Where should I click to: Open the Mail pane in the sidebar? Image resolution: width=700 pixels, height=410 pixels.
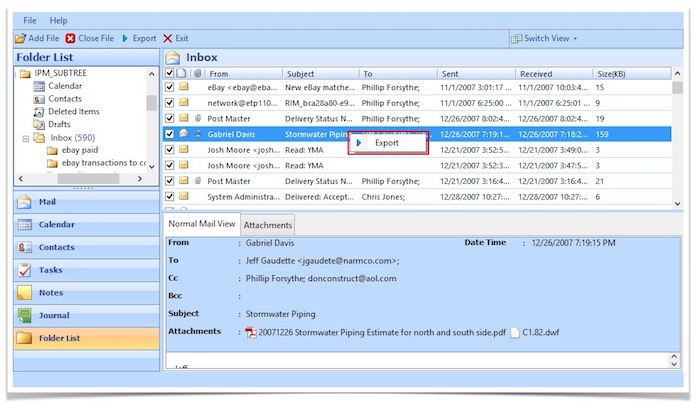(x=47, y=201)
